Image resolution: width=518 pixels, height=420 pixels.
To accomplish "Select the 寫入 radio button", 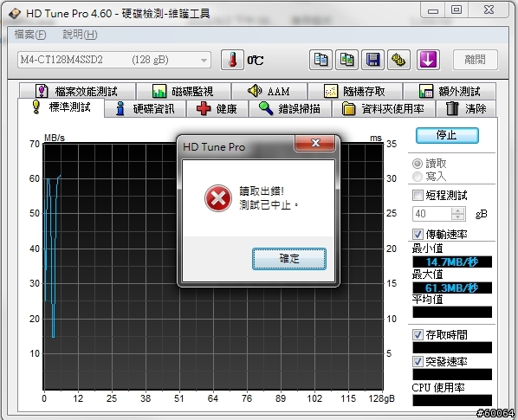I will coord(418,177).
